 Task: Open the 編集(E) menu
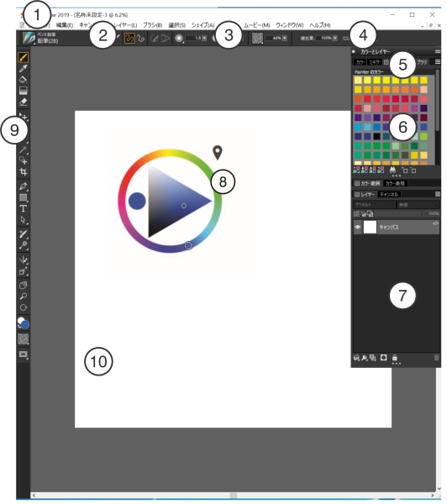click(65, 25)
